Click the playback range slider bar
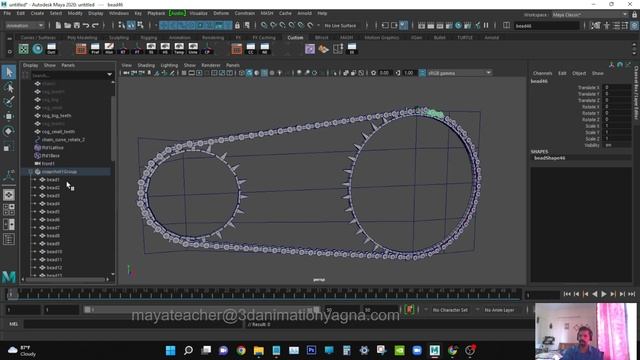The width and height of the screenshot is (640, 360). pyautogui.click(x=202, y=310)
